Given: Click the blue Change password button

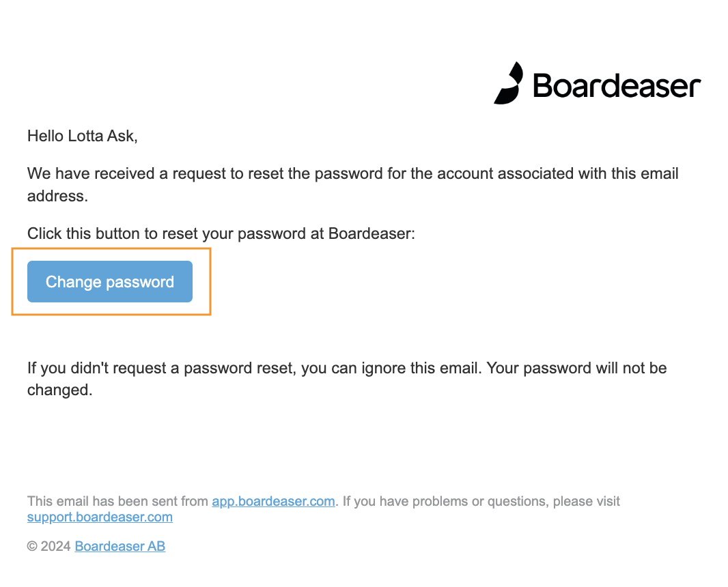Looking at the screenshot, I should 109,281.
